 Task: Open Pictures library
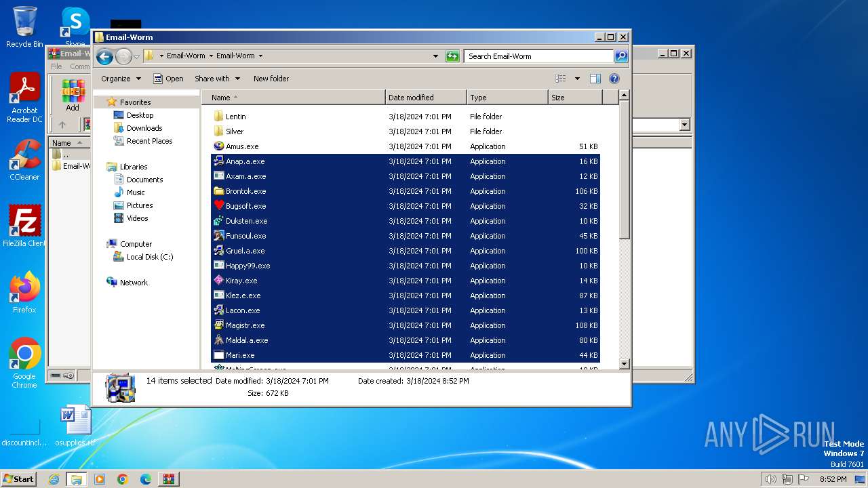pyautogui.click(x=140, y=205)
